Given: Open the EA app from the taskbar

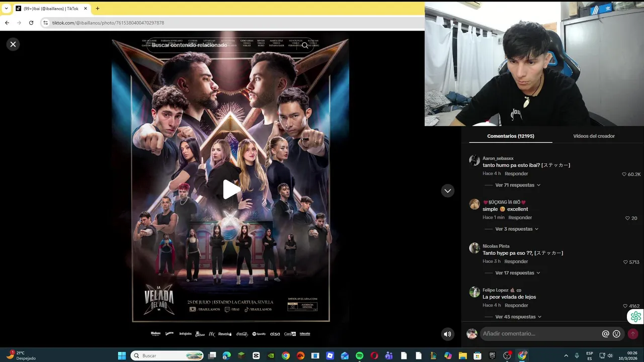Looking at the screenshot, I should 300,355.
